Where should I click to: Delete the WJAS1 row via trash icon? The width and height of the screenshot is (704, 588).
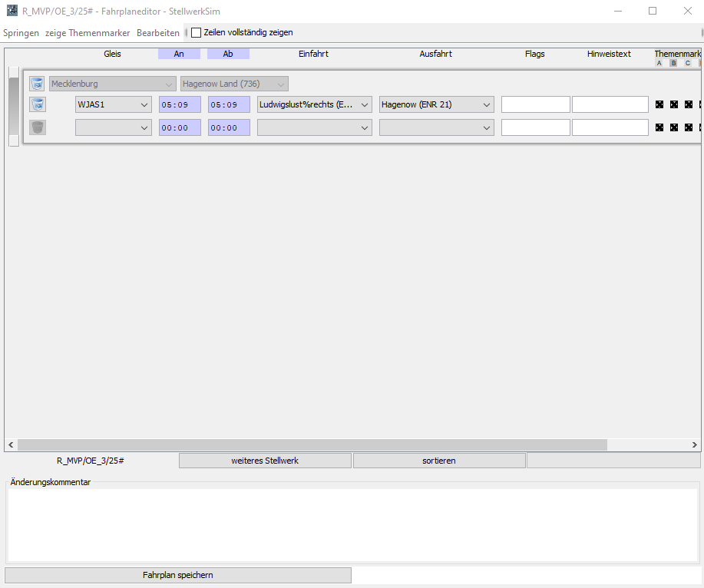[x=37, y=104]
